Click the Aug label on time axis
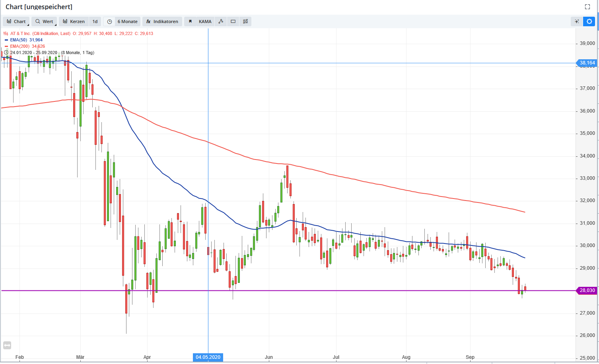Screen dimensions: 599x364 point(406,357)
